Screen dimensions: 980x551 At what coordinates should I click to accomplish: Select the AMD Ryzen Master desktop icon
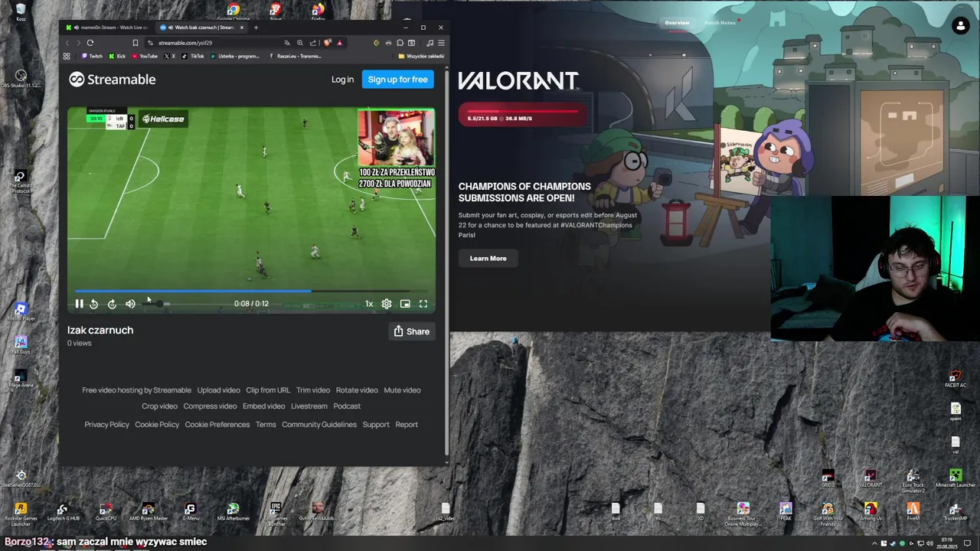[148, 513]
